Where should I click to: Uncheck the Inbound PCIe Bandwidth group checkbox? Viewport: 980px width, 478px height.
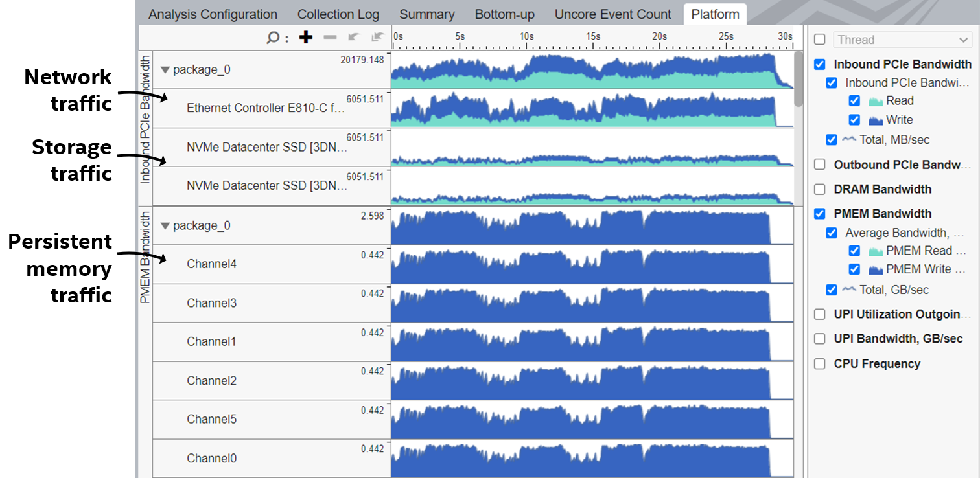[820, 64]
